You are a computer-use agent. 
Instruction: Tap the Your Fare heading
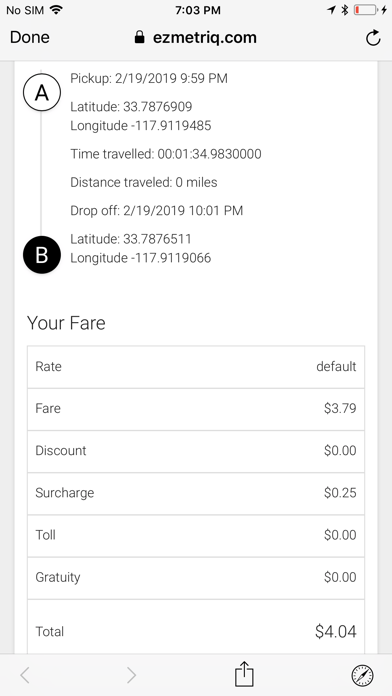tap(66, 323)
